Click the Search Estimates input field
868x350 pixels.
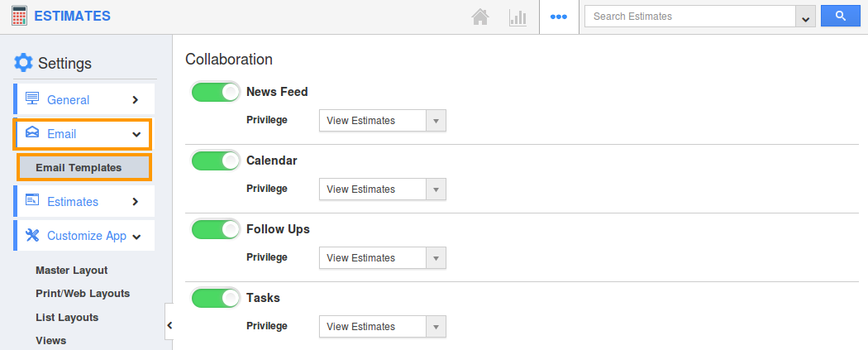(x=690, y=16)
